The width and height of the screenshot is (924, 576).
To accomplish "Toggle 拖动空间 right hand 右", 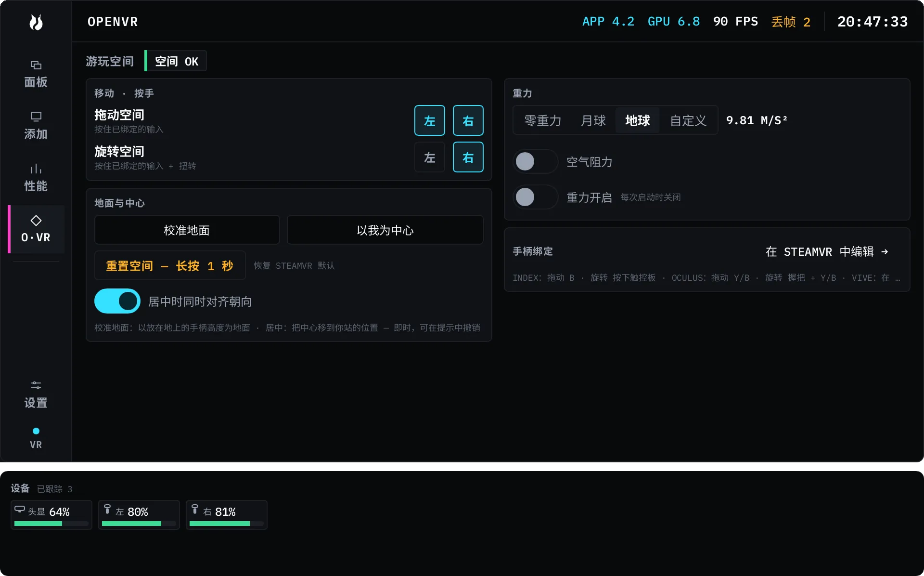I will [x=468, y=120].
